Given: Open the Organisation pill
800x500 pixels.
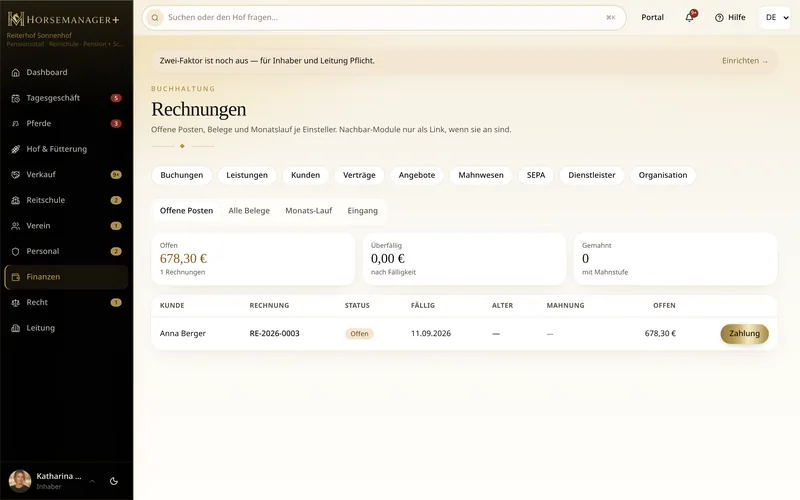Looking at the screenshot, I should pyautogui.click(x=663, y=175).
